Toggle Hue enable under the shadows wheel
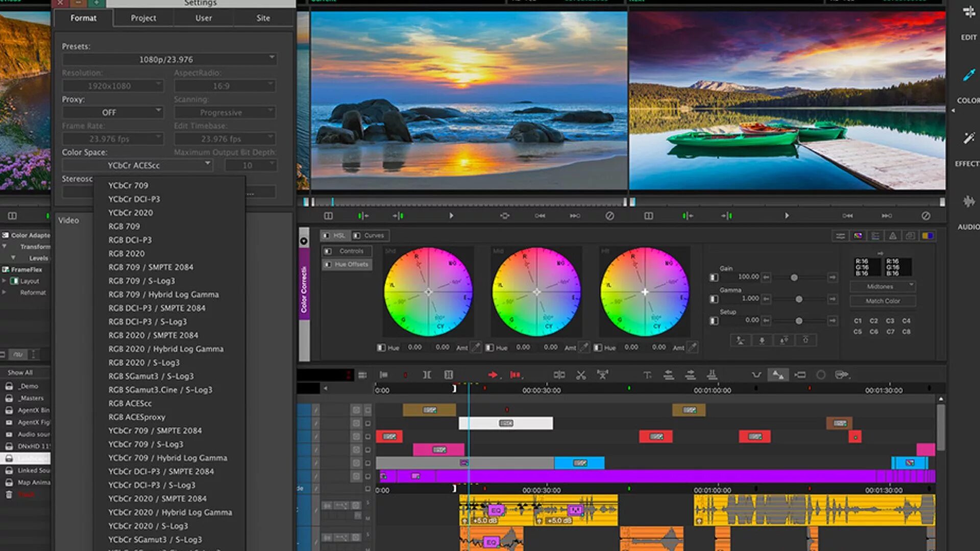Screen dimensions: 980x551 [381, 347]
